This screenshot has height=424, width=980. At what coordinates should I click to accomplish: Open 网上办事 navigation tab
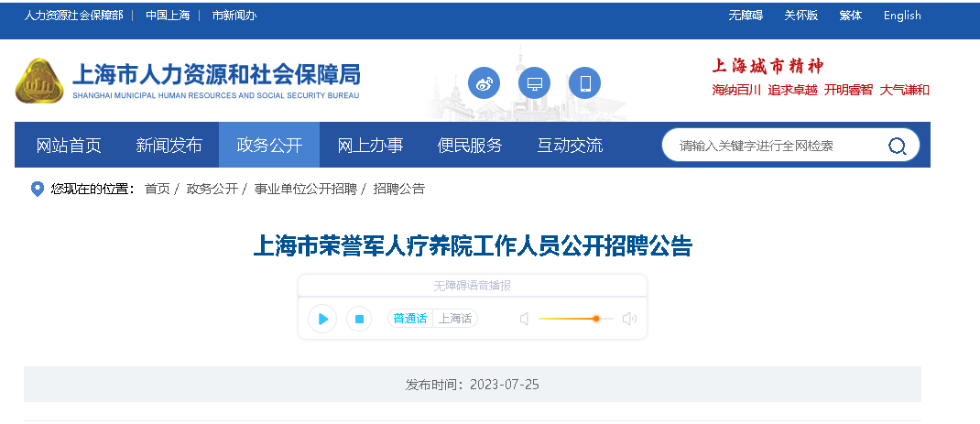pos(370,145)
